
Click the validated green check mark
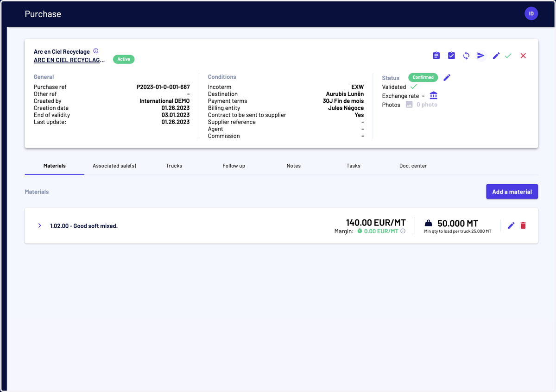414,87
